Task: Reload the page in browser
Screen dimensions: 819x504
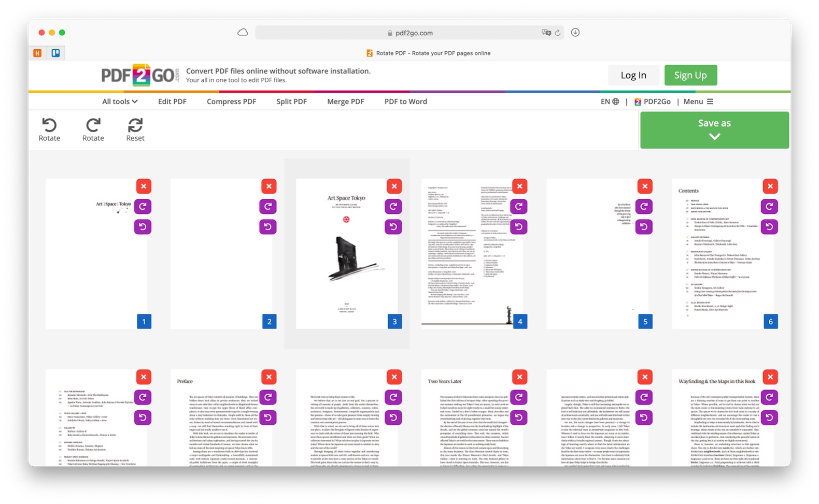Action: click(x=558, y=33)
